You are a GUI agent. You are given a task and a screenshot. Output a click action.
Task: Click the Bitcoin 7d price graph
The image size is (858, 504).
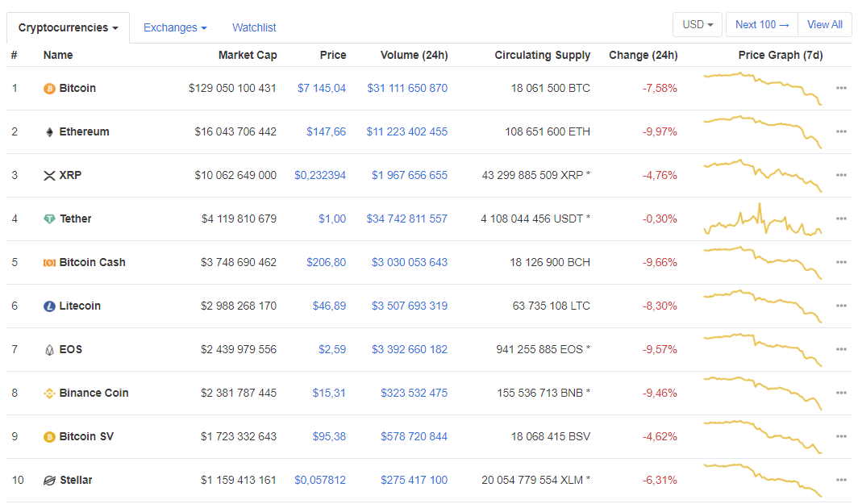[763, 88]
